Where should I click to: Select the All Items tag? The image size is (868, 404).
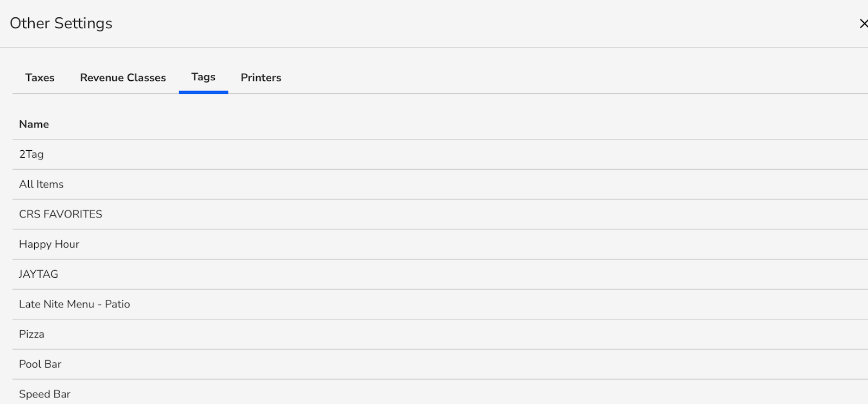(x=41, y=184)
